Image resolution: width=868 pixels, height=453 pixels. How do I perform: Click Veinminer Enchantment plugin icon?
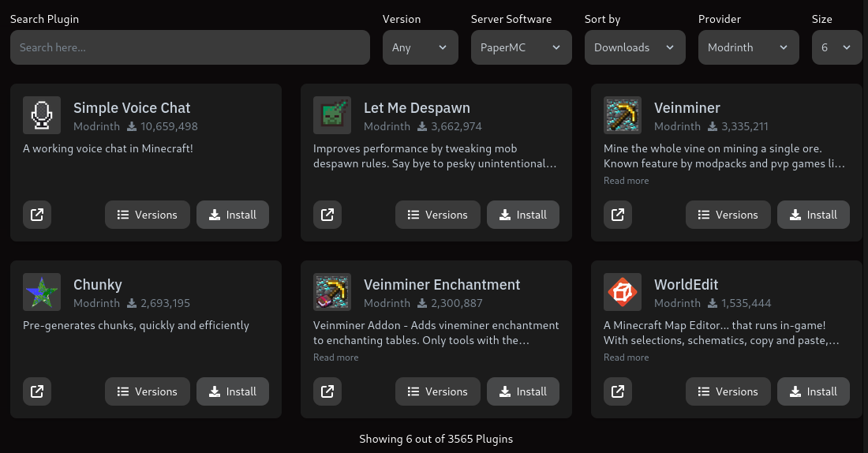click(332, 292)
